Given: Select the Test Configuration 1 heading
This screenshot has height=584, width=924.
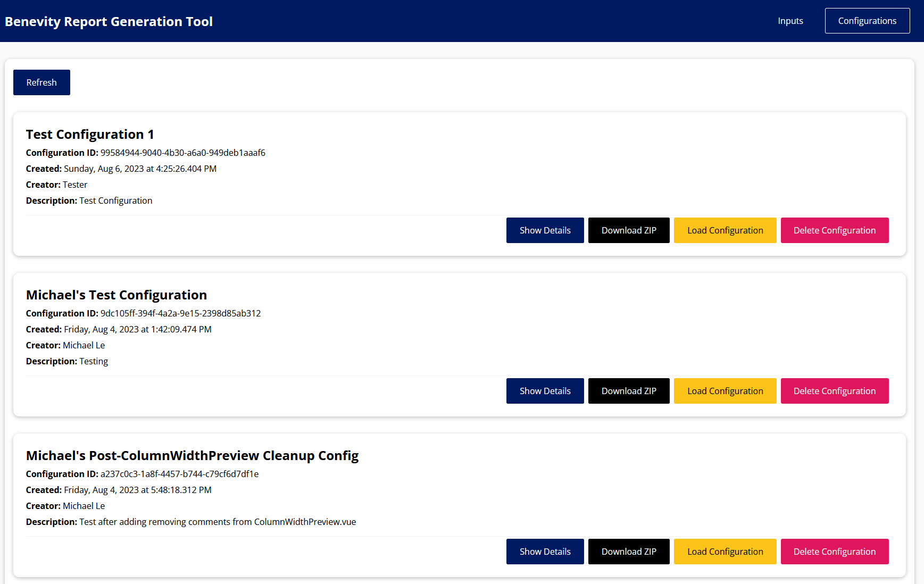Looking at the screenshot, I should pyautogui.click(x=90, y=134).
